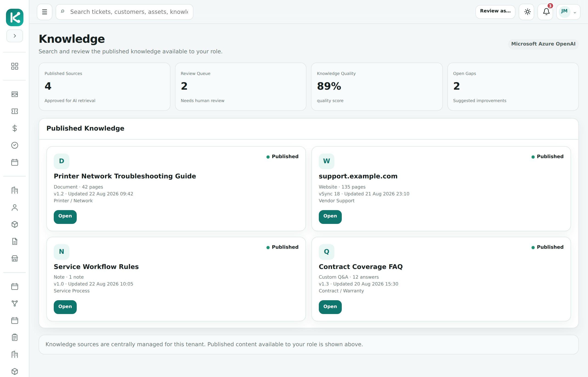Image resolution: width=588 pixels, height=377 pixels.
Task: Open the support.example.com source
Action: pos(330,217)
